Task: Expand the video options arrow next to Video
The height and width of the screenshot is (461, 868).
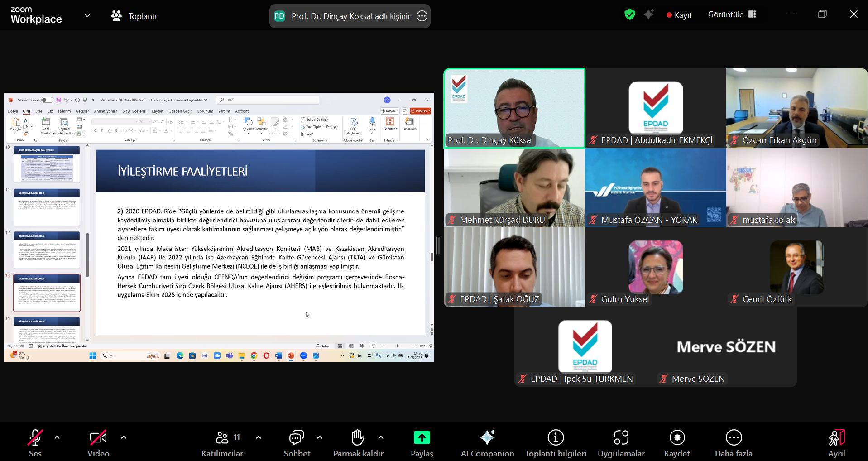Action: pyautogui.click(x=124, y=437)
